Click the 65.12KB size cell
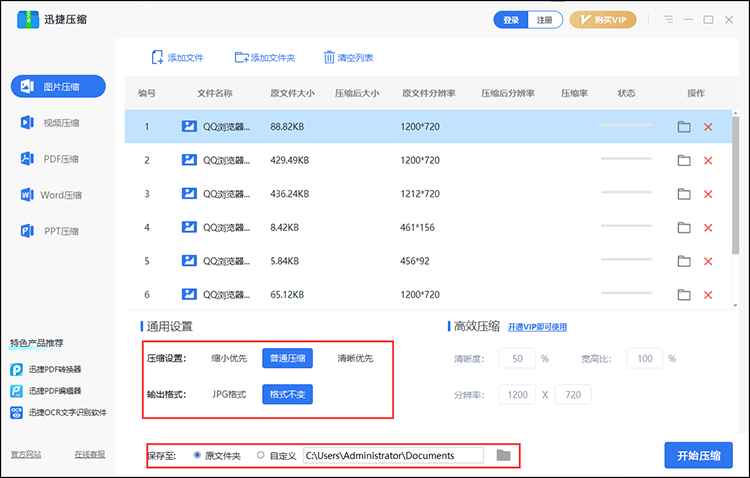The height and width of the screenshot is (478, 750). pos(287,294)
